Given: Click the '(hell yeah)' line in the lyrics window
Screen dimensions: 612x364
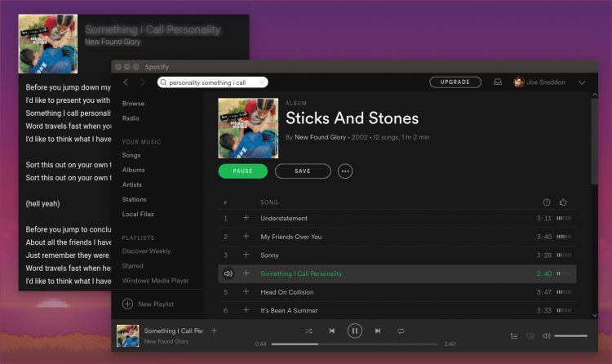Looking at the screenshot, I should pyautogui.click(x=42, y=203).
